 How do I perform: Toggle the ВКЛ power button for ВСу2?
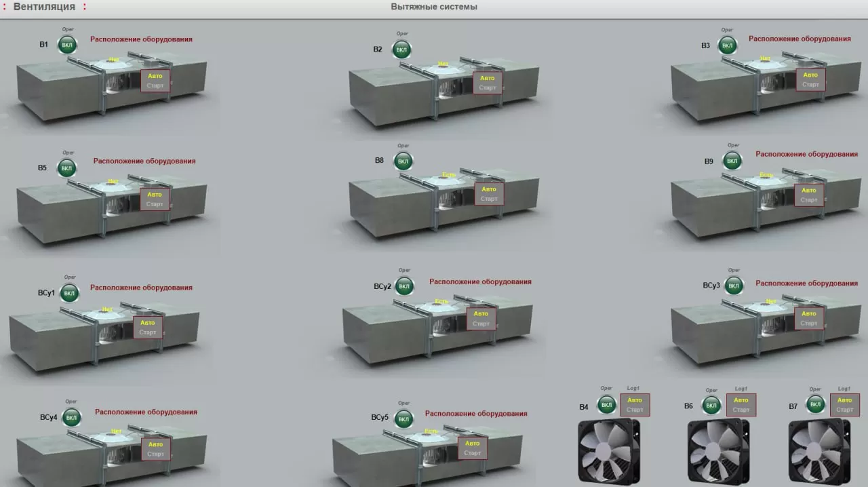tap(404, 286)
